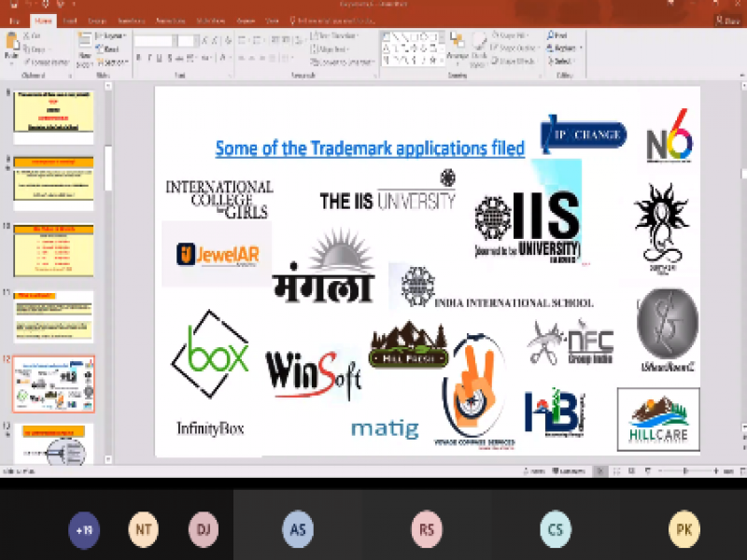
Task: Click the Reset slide icon
Action: [x=108, y=49]
